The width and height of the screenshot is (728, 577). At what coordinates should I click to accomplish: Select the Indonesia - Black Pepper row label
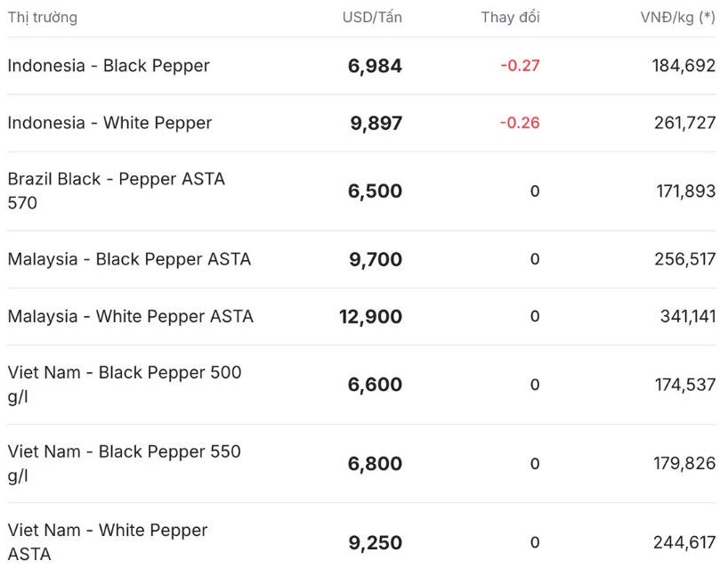click(109, 66)
